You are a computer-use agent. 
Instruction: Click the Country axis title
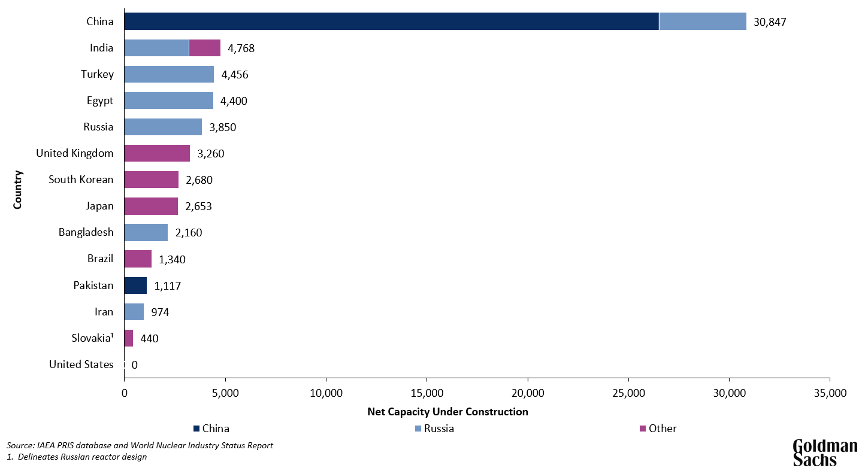click(19, 189)
